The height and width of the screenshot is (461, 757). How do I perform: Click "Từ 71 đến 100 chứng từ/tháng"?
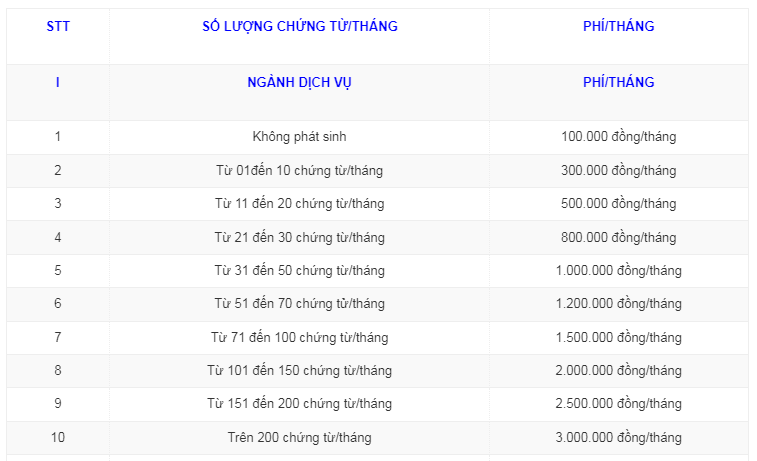click(299, 338)
